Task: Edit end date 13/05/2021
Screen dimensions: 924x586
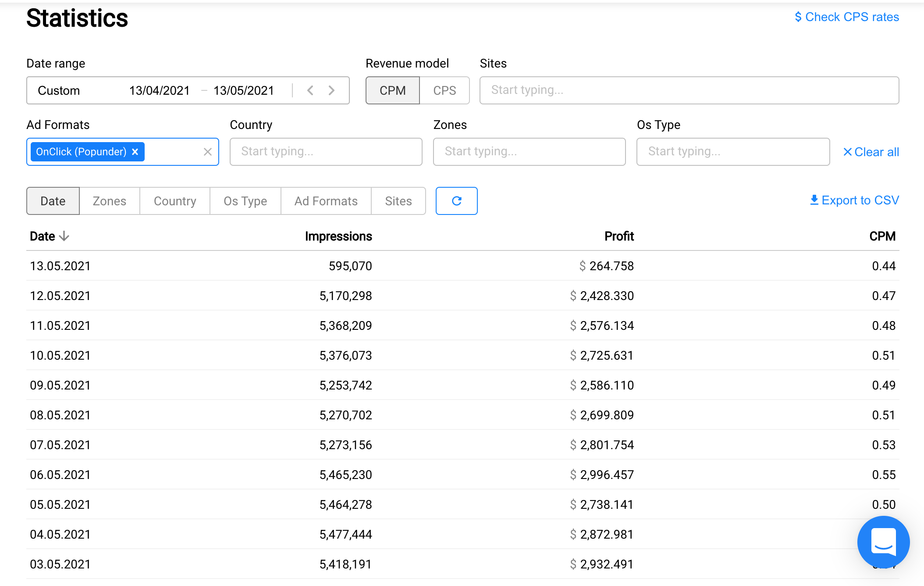Action: (244, 90)
